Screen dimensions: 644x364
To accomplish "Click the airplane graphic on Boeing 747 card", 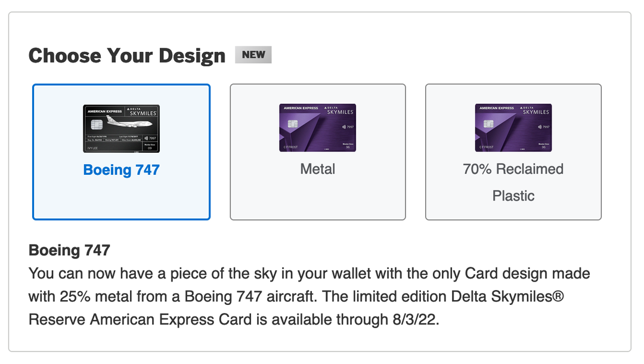I will click(x=129, y=123).
